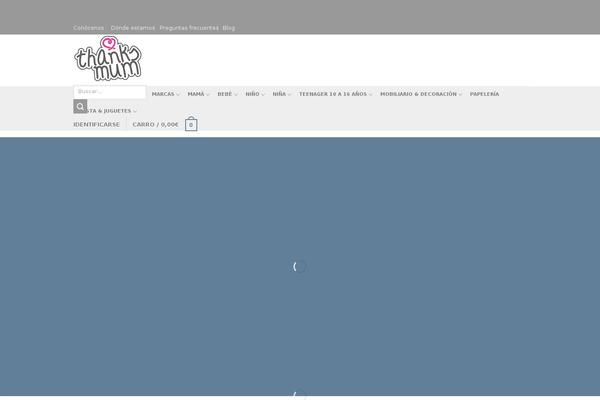Open the Conócenos link

[88, 28]
